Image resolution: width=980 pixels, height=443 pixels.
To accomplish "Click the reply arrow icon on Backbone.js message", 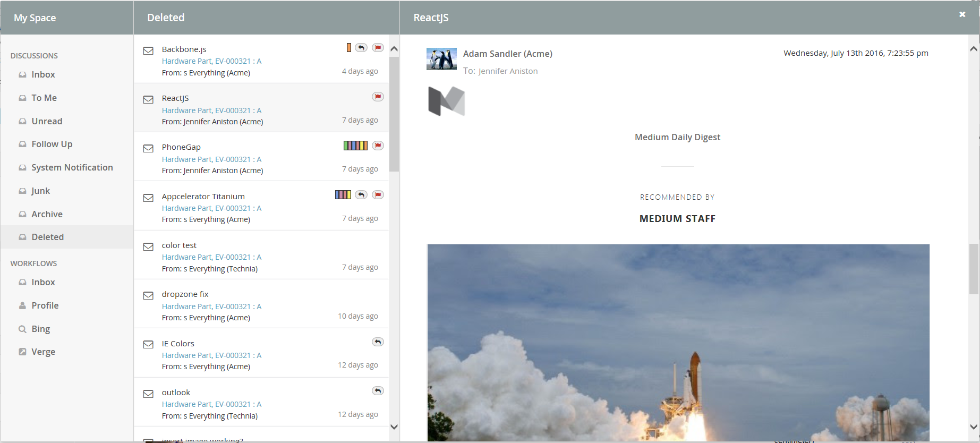I will click(x=361, y=48).
